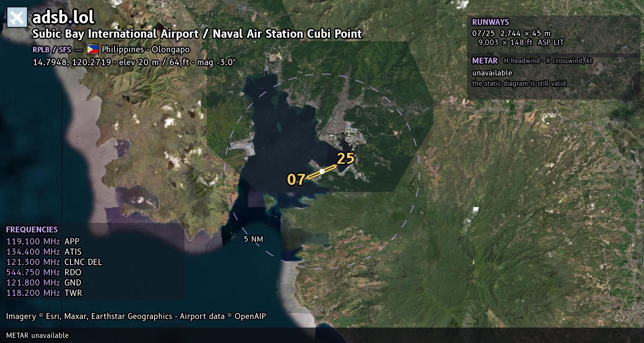
Task: Click the 5 NM range ring label
Action: point(253,239)
